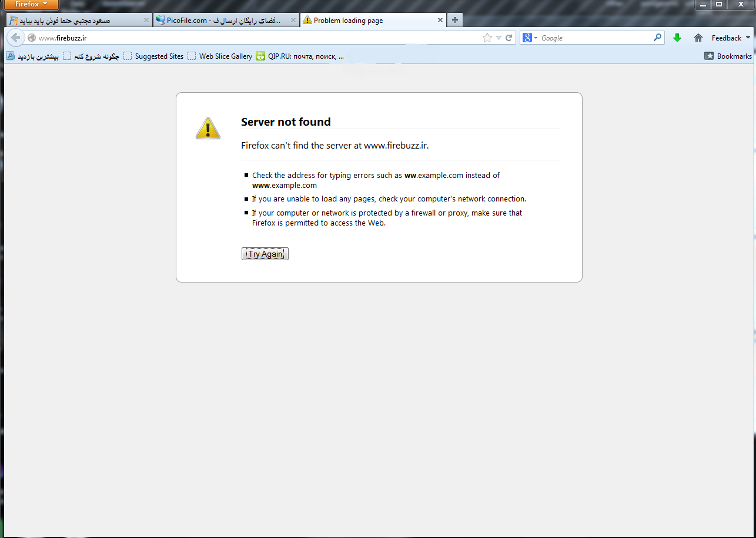Focus the www.firebuzz.ir address bar

click(x=259, y=38)
